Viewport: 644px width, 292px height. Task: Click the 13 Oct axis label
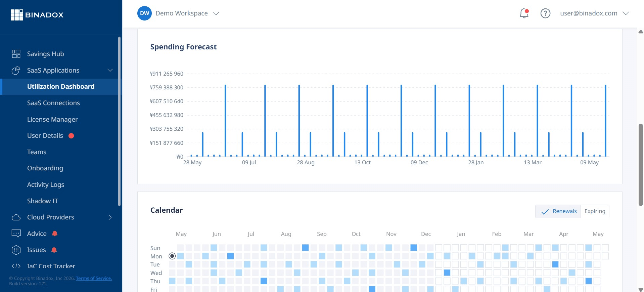pos(362,163)
